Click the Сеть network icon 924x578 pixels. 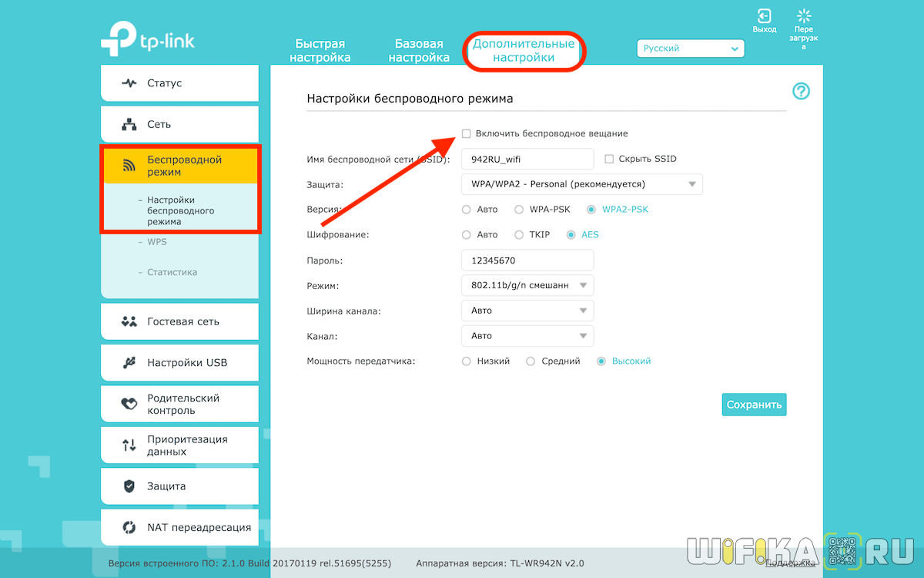coord(129,124)
